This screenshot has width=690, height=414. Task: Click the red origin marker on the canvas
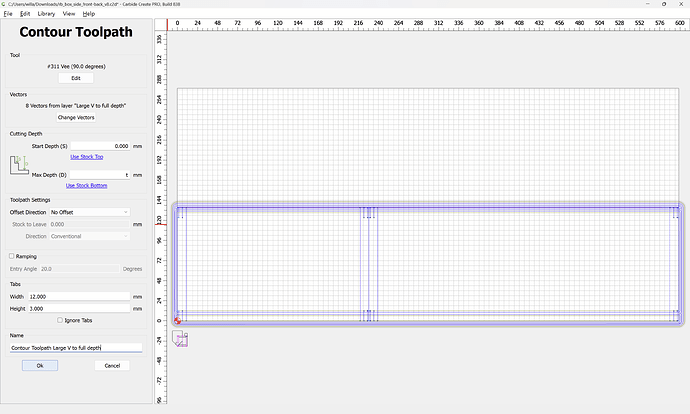[x=178, y=320]
